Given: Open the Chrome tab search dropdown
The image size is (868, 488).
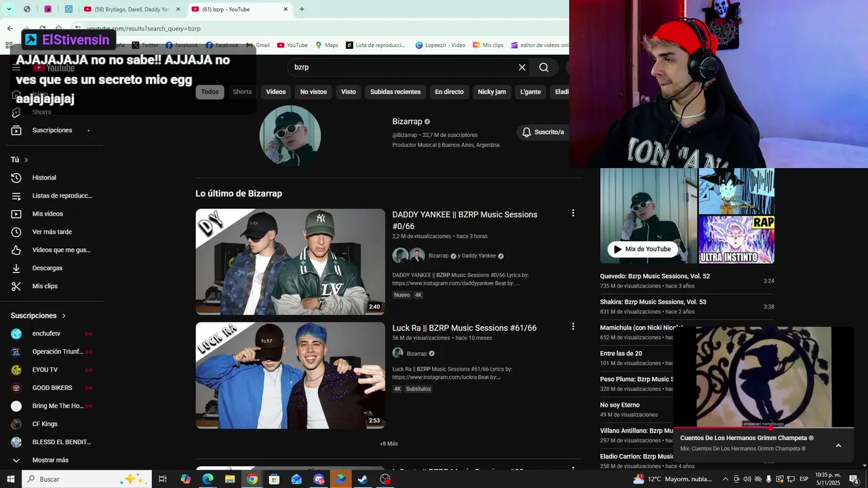Looking at the screenshot, I should [9, 9].
